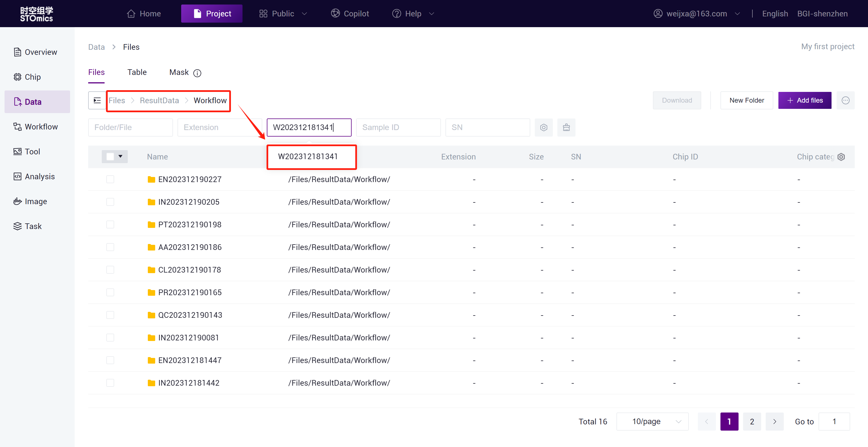
Task: Check the box for EN202312190227
Action: (110, 179)
